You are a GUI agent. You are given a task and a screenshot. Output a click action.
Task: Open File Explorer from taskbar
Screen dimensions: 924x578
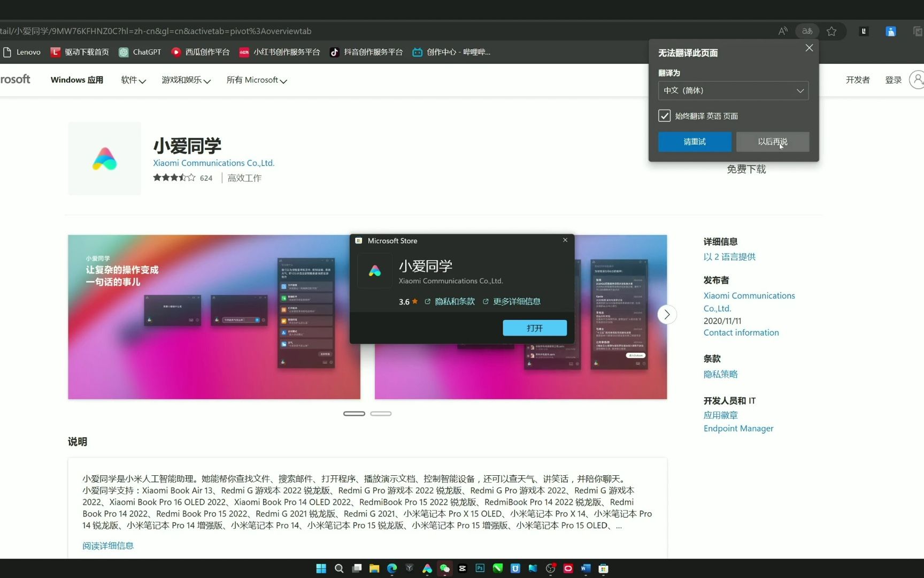[374, 568]
